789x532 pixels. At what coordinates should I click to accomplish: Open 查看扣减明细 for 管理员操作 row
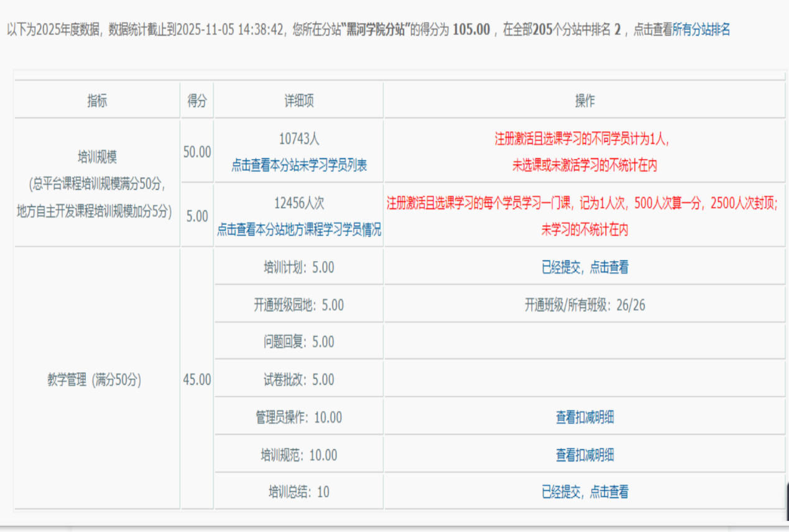[584, 418]
